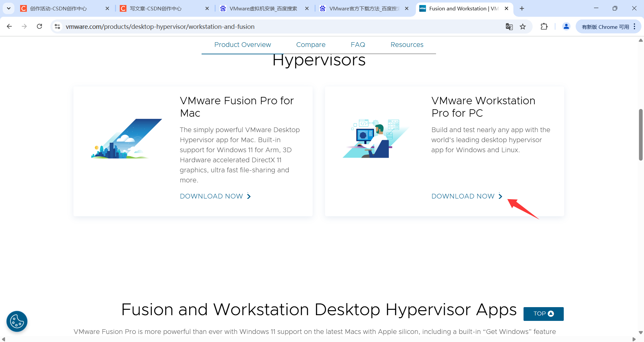The height and width of the screenshot is (342, 644).
Task: Go to Resources section
Action: click(x=407, y=45)
